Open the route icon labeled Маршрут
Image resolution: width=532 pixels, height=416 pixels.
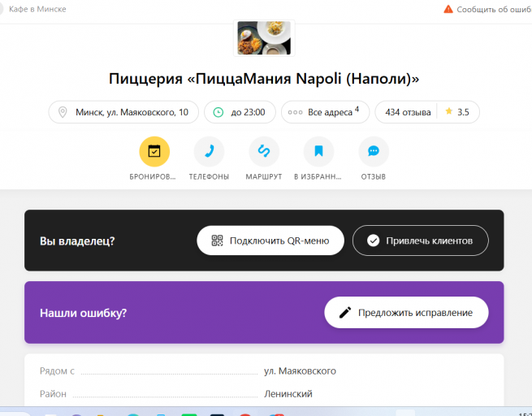click(264, 151)
